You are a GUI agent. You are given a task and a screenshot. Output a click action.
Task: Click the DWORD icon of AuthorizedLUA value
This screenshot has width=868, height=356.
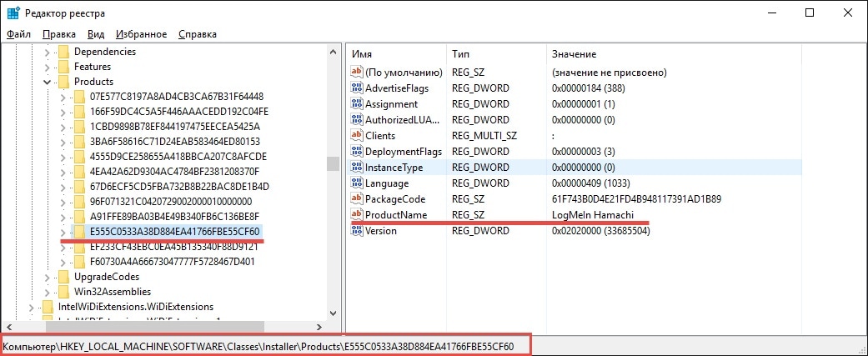[357, 119]
